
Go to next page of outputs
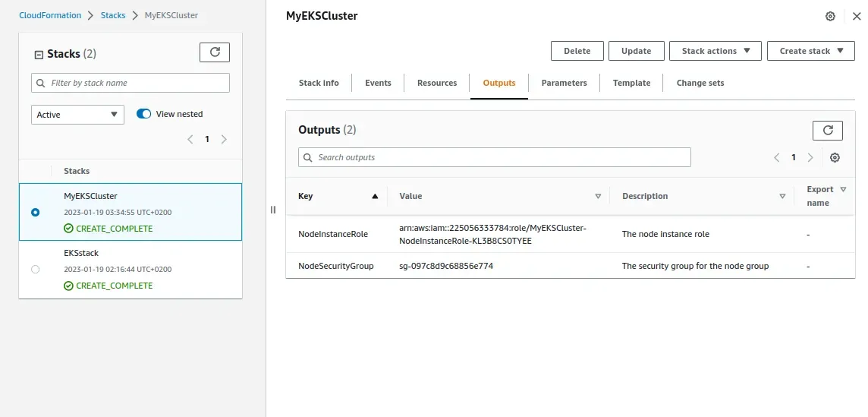tap(810, 158)
